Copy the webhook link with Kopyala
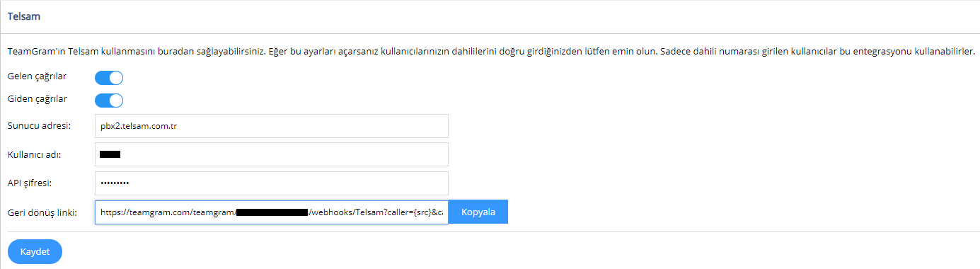Screen dimensions: 980x269 [x=478, y=212]
